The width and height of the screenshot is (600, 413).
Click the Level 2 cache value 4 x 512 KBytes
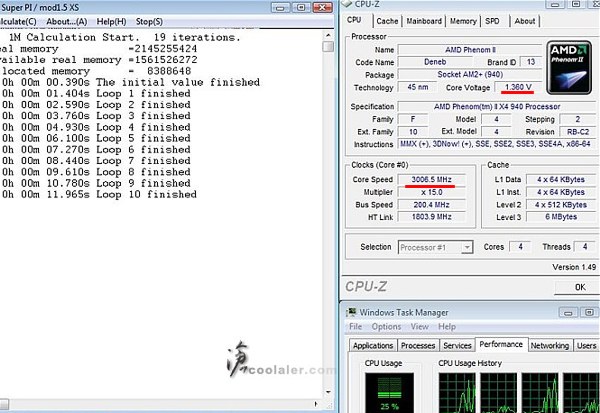(x=561, y=205)
